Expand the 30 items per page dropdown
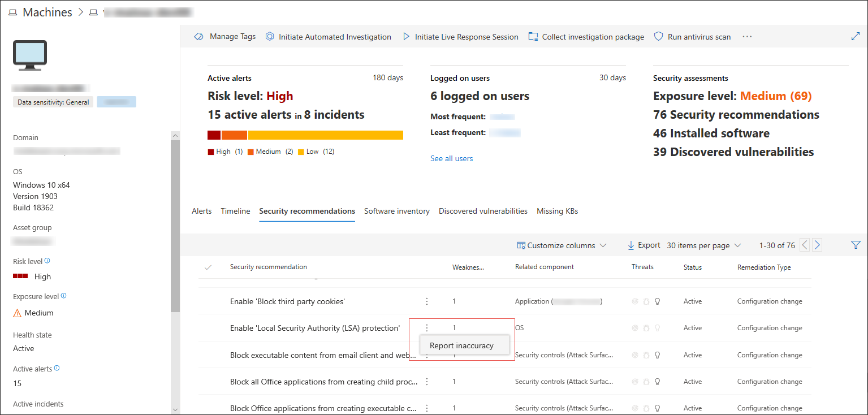 tap(703, 245)
